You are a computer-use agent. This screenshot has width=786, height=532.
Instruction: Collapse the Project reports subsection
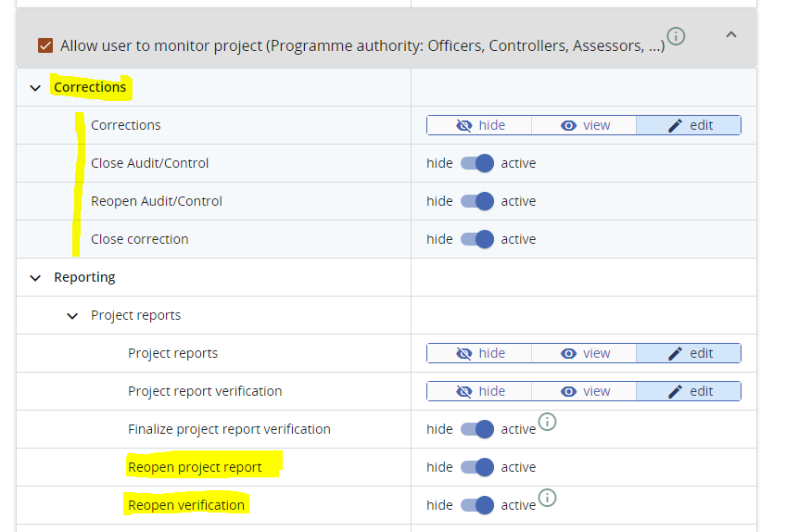point(73,316)
